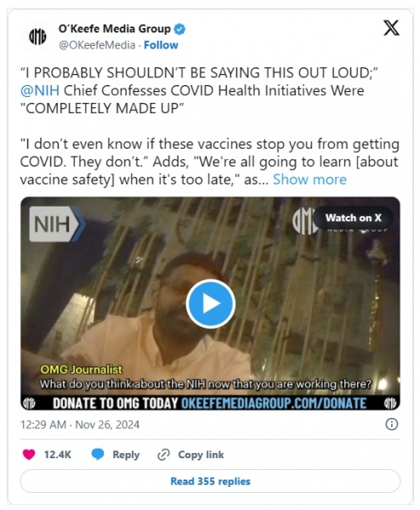The height and width of the screenshot is (510, 420).
Task: Click the 12.4K likes count
Action: [x=58, y=455]
